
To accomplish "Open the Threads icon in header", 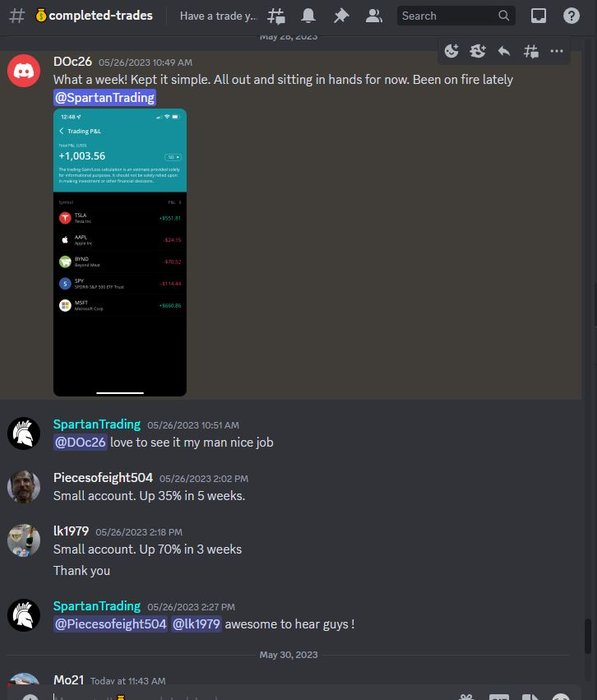I will tap(276, 16).
